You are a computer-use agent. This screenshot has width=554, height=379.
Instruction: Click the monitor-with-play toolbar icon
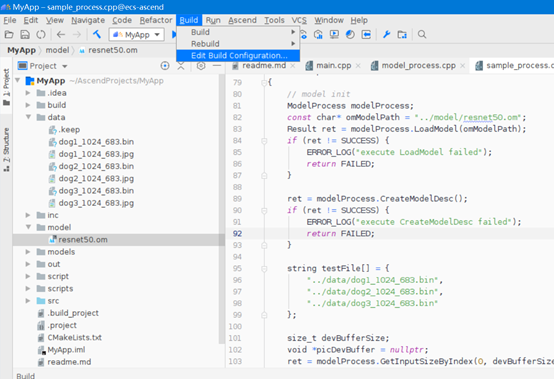pos(334,34)
